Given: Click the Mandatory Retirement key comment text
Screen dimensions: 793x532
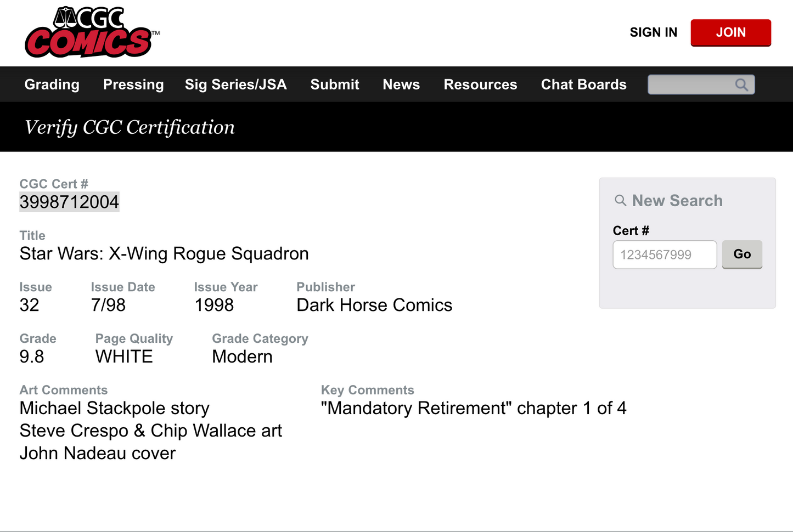Looking at the screenshot, I should (473, 408).
